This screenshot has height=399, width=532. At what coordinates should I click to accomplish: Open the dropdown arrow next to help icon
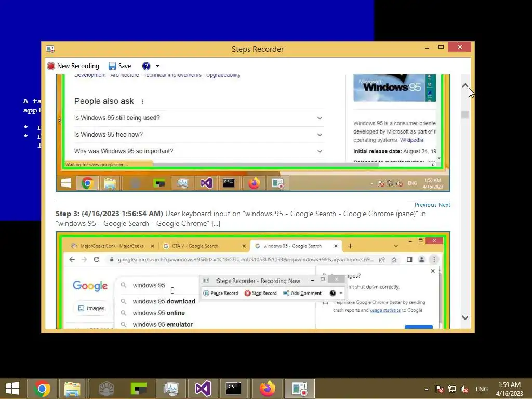click(157, 66)
